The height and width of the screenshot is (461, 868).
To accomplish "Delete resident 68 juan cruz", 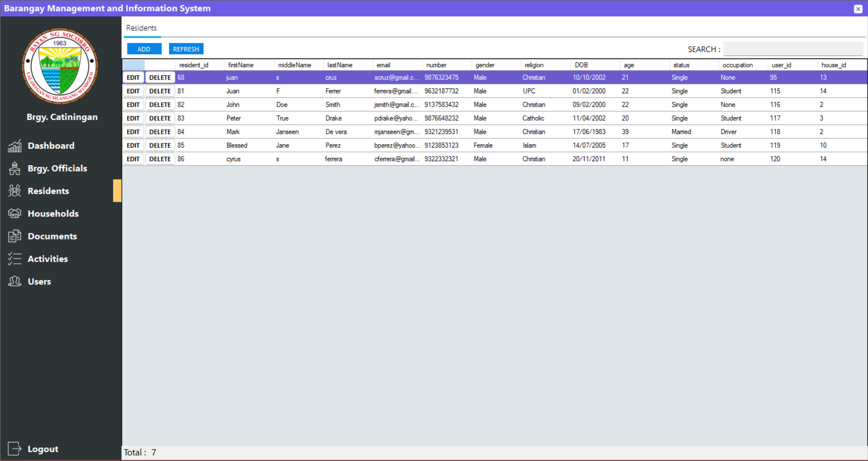I will coord(160,77).
